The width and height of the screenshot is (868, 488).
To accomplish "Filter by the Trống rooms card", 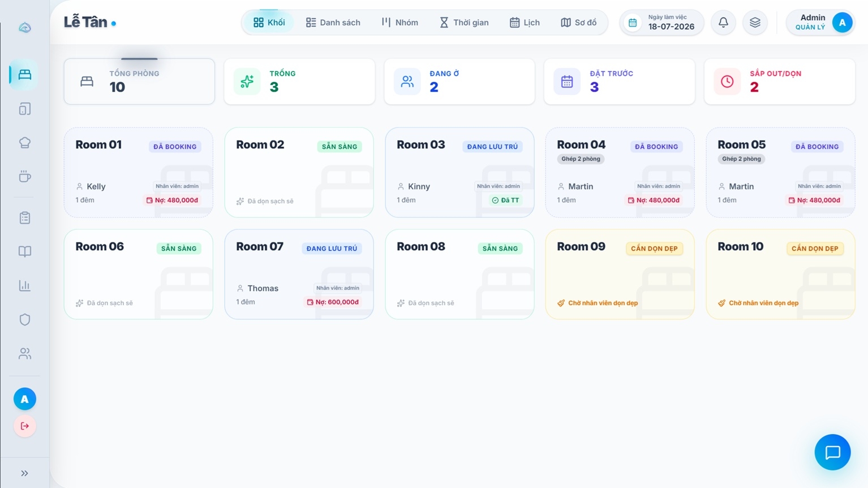I will [x=299, y=82].
